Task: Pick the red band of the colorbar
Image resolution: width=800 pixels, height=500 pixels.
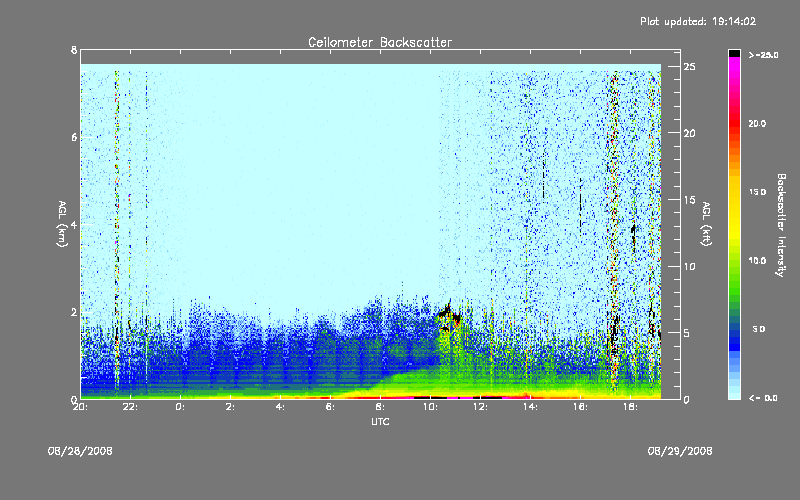Action: pyautogui.click(x=734, y=122)
